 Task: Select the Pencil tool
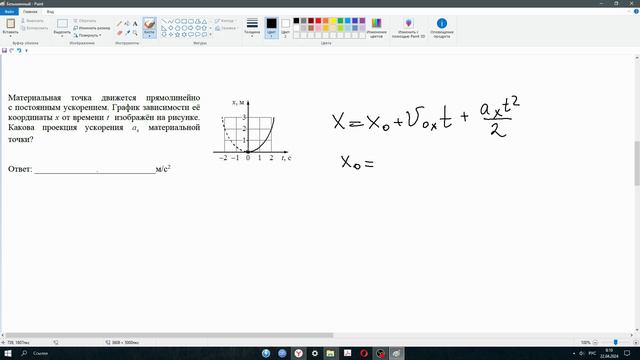point(119,24)
